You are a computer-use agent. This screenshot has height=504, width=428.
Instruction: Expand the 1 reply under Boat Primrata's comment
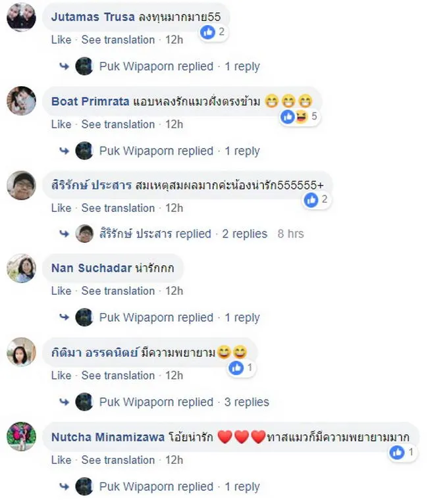242,151
